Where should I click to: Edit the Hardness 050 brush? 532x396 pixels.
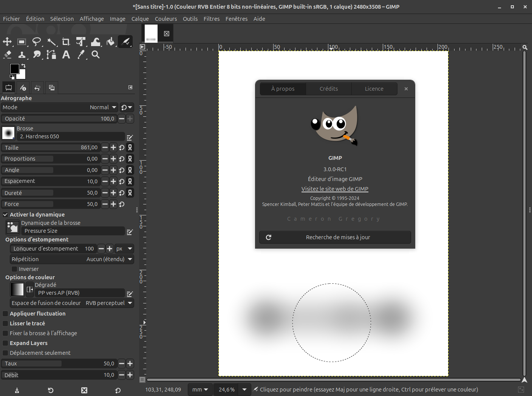click(x=130, y=138)
